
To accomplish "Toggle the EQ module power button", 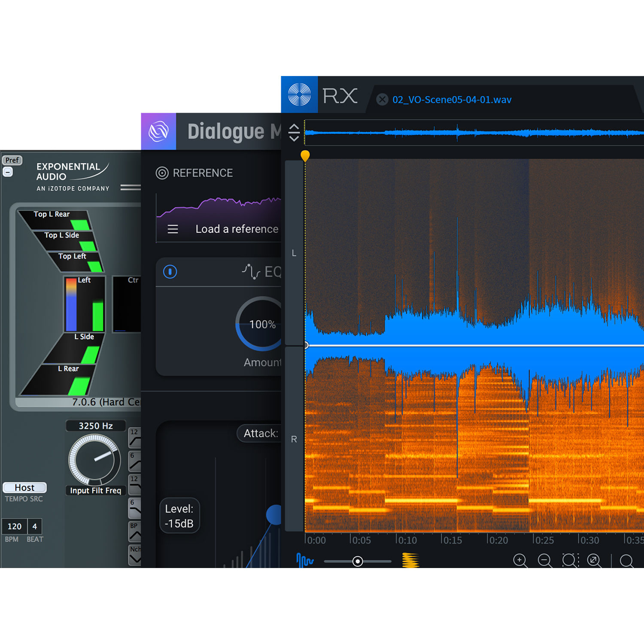I will click(170, 272).
